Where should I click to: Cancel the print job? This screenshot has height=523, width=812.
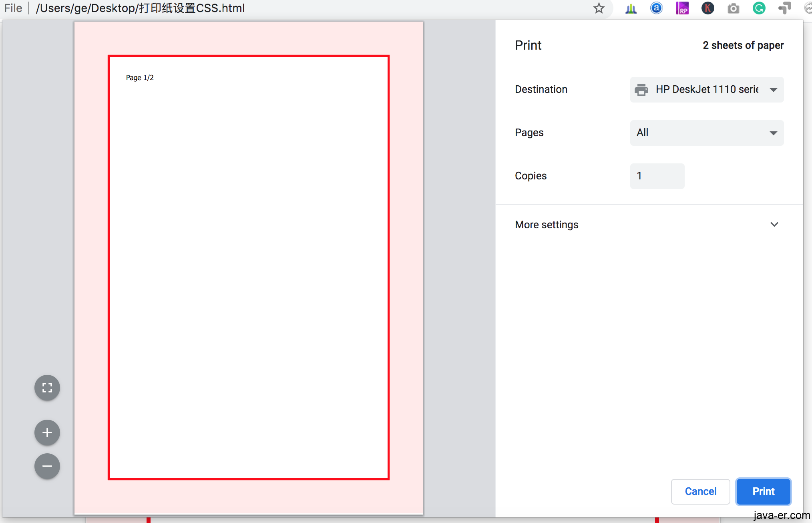pos(700,491)
